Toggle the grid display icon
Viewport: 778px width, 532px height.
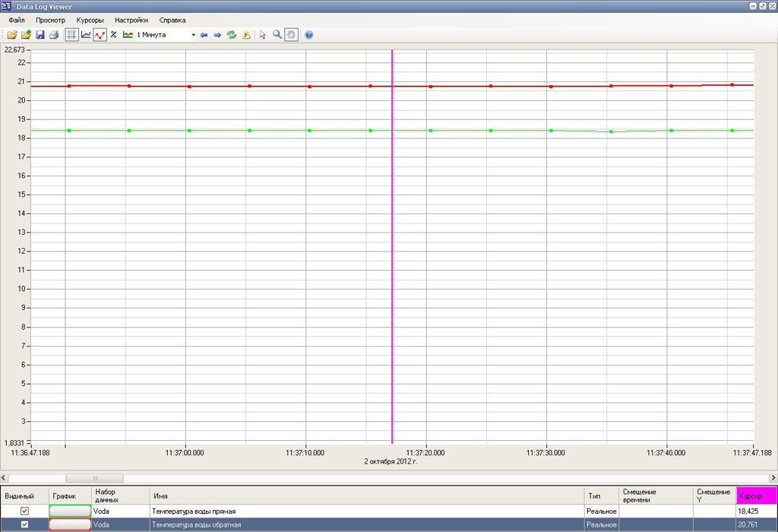[x=72, y=35]
